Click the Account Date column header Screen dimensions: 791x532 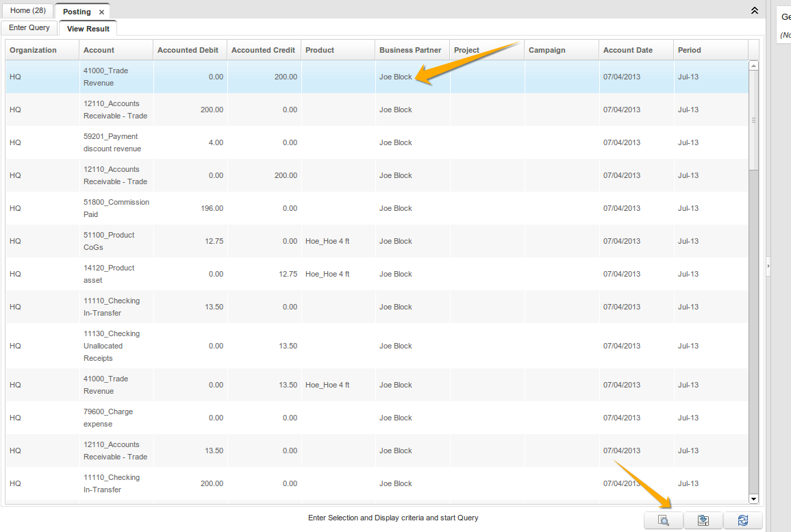tap(628, 50)
